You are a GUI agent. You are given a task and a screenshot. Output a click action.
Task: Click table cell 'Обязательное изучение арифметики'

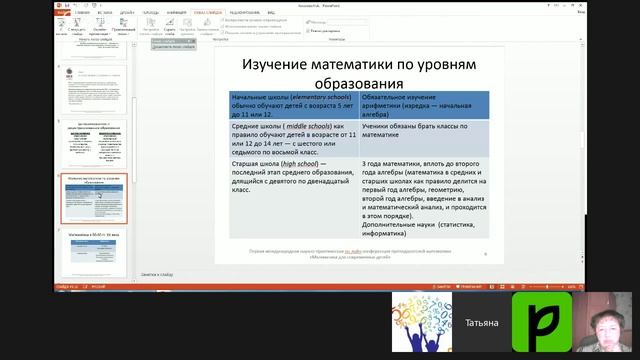[x=424, y=106]
